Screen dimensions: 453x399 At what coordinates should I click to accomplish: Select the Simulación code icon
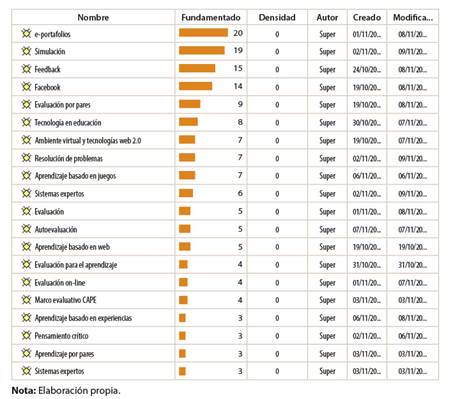26,51
